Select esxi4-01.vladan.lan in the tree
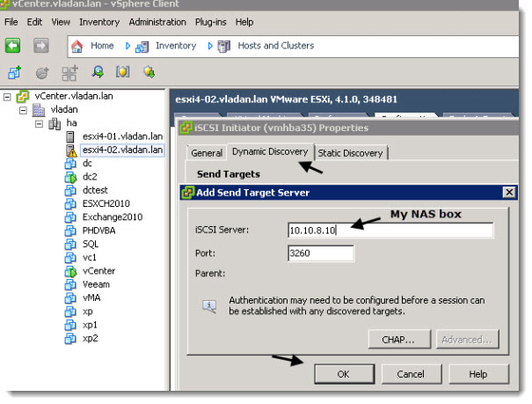This screenshot has height=404, width=532. pos(122,136)
